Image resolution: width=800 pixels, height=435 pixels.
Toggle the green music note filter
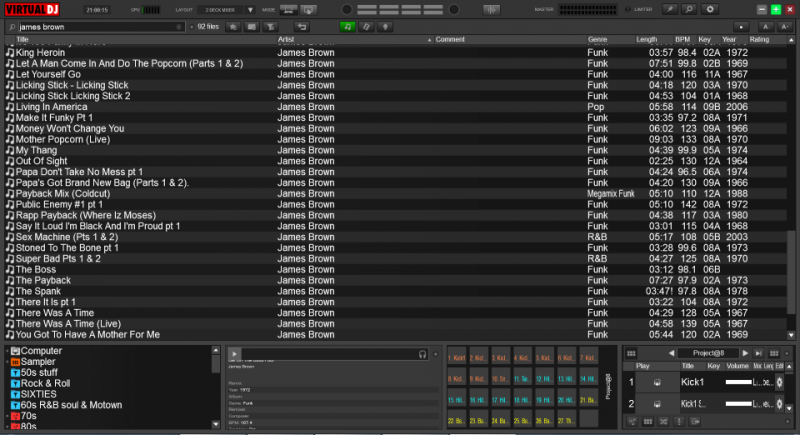click(x=347, y=27)
